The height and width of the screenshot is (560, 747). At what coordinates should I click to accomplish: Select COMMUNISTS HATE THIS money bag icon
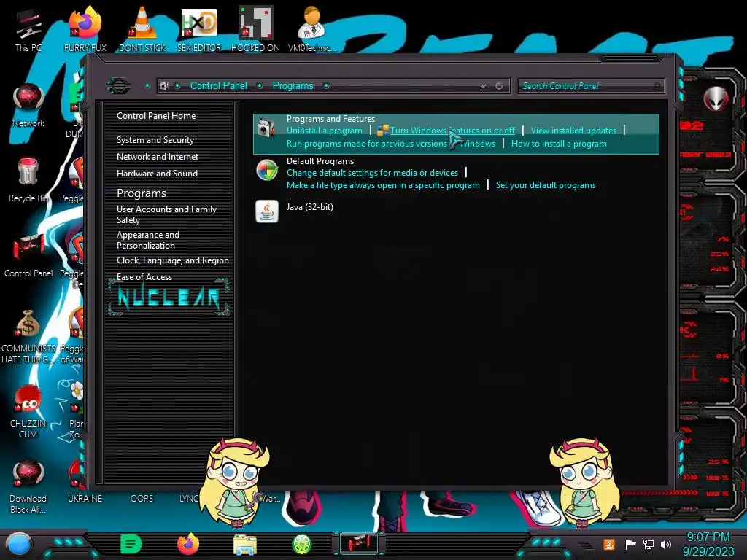click(x=28, y=336)
